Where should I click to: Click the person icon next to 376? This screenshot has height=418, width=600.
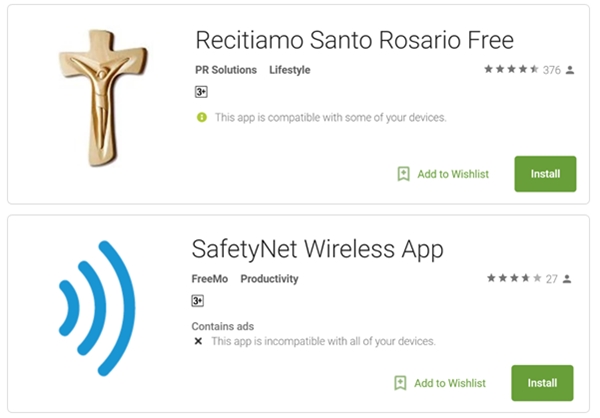(x=570, y=70)
